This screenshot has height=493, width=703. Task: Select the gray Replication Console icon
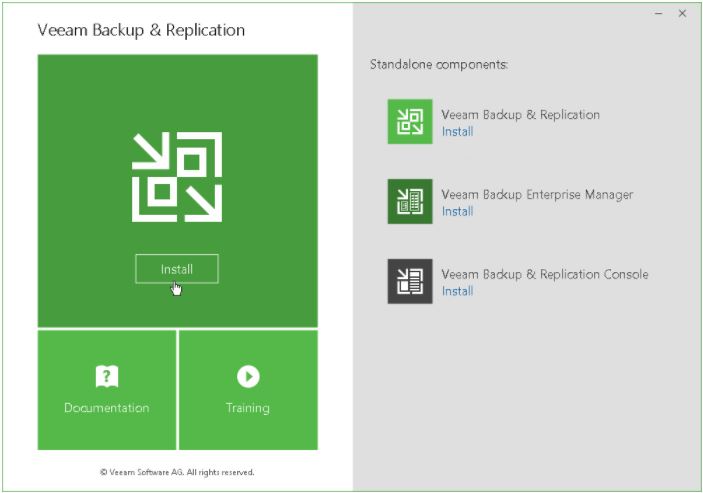point(410,281)
